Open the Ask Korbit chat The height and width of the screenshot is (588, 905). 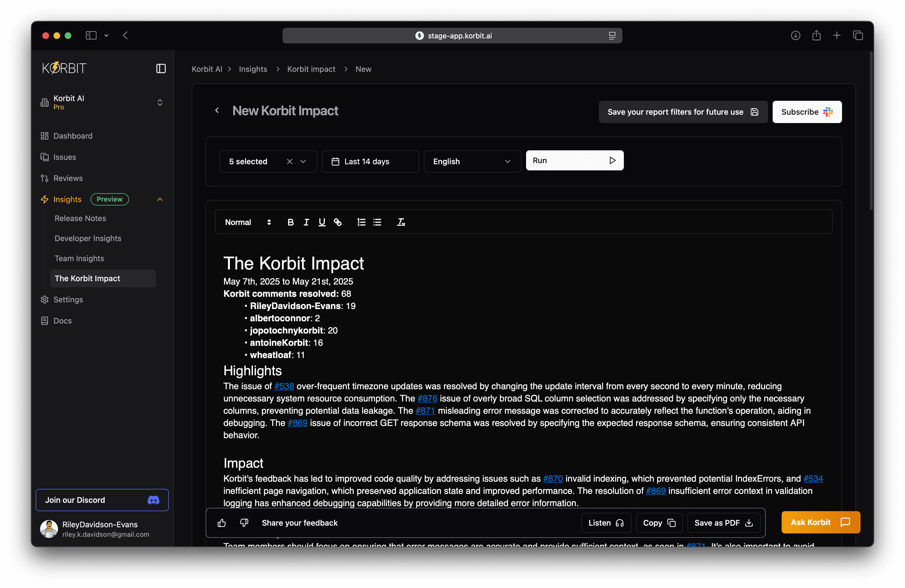tap(821, 522)
